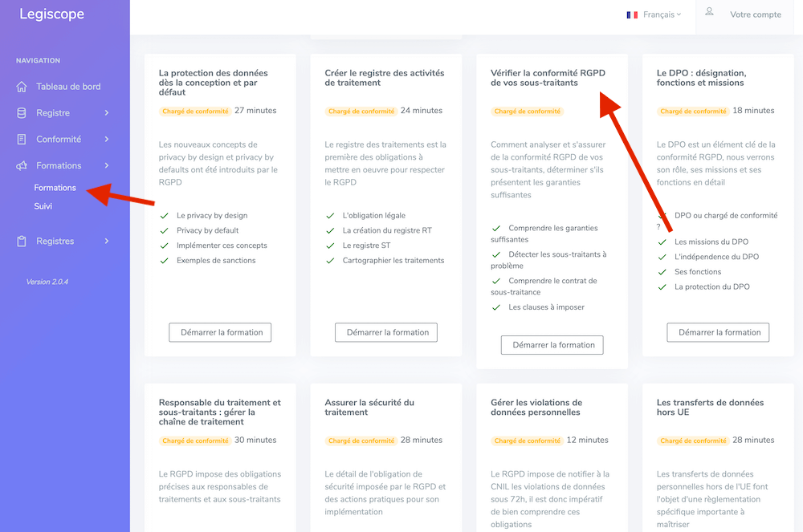Open Votre compte link
This screenshot has width=803, height=532.
tap(755, 14)
